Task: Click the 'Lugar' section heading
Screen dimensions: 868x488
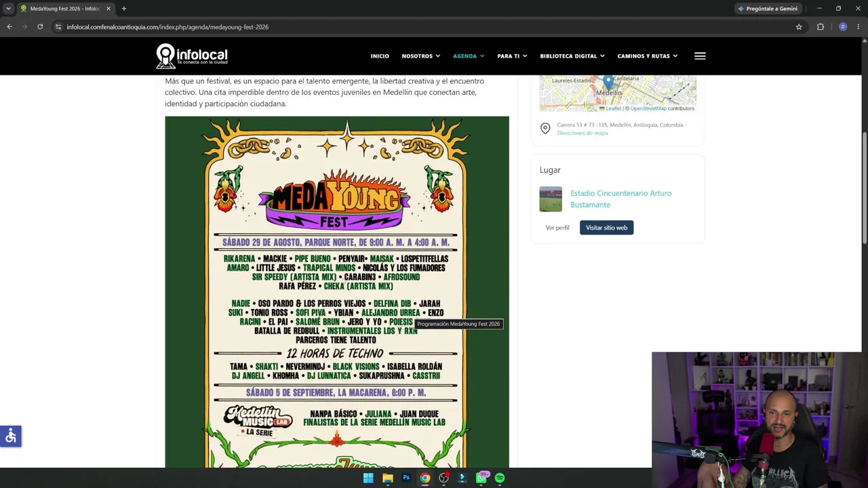Action: point(550,170)
